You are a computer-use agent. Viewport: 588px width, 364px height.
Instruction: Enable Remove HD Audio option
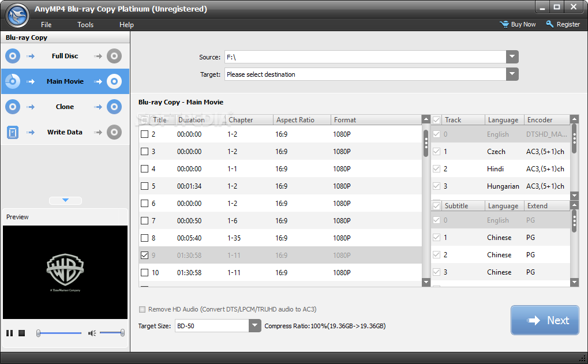[x=142, y=309]
